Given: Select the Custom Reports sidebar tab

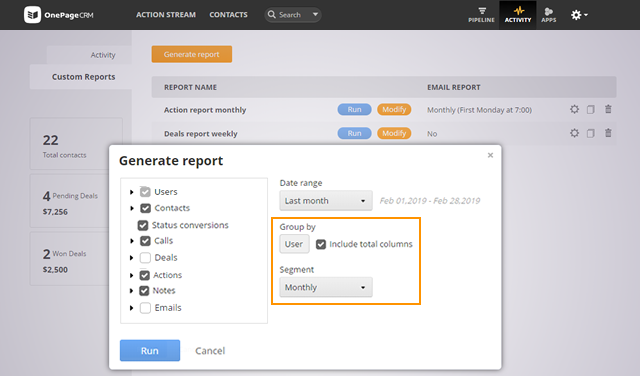Looking at the screenshot, I should (x=81, y=77).
